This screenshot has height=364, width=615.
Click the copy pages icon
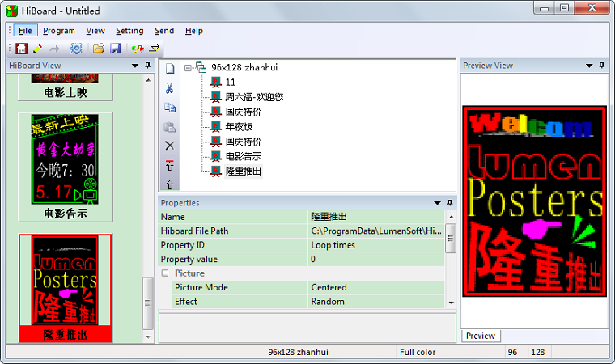169,108
